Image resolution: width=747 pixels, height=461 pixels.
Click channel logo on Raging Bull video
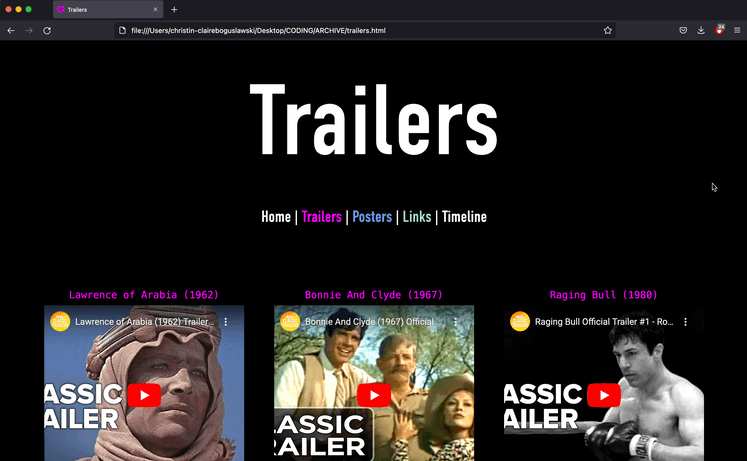tap(520, 321)
